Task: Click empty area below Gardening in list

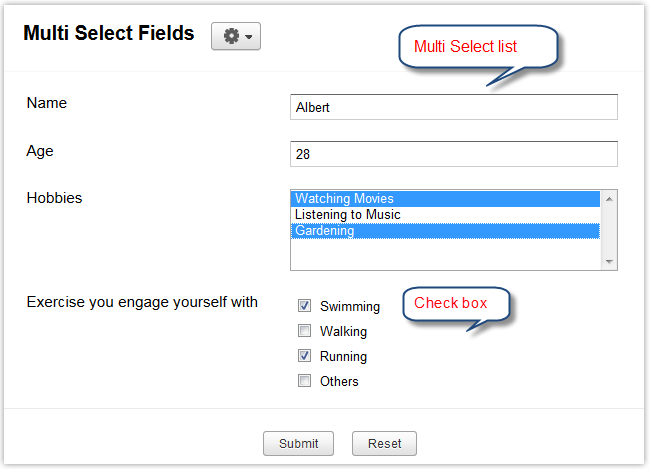Action: coord(445,253)
